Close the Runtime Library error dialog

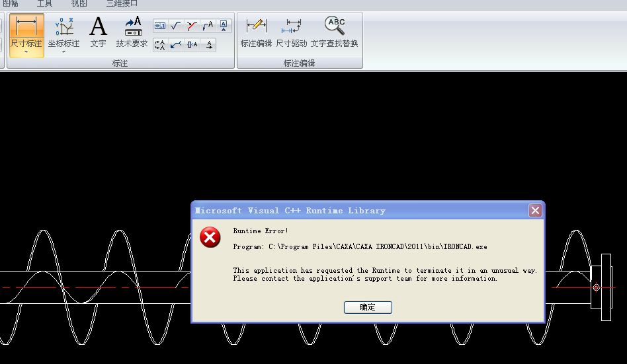tap(535, 211)
